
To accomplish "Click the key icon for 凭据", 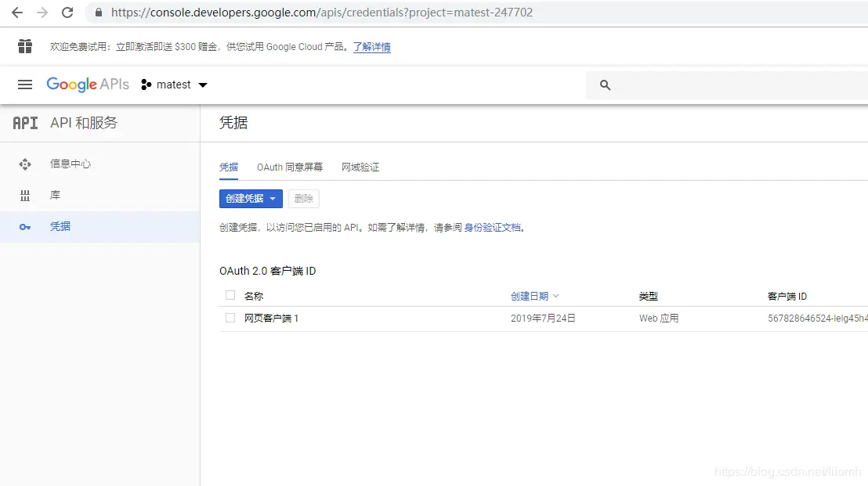I will 25,227.
